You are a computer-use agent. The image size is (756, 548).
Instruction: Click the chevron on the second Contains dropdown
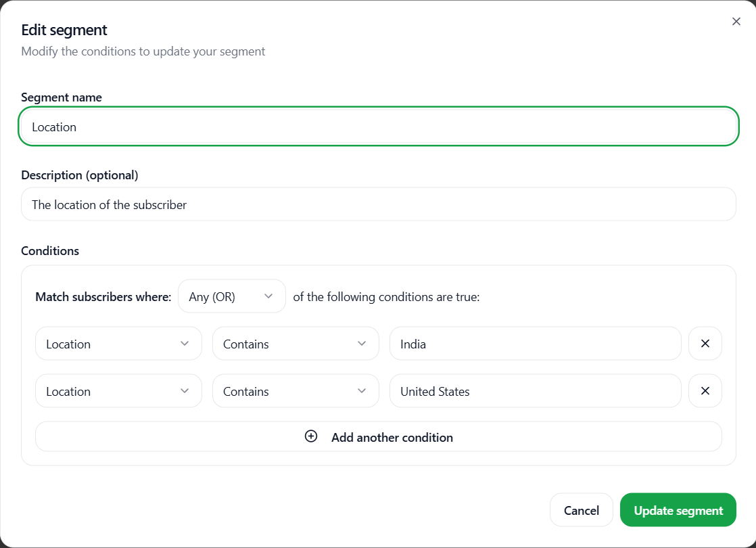[361, 390]
